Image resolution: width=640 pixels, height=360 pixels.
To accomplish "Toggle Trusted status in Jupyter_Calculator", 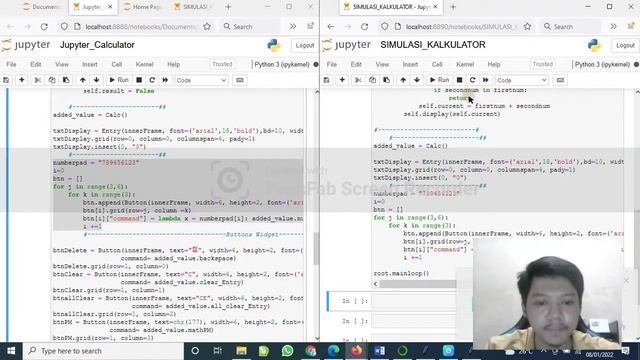I will coord(222,64).
